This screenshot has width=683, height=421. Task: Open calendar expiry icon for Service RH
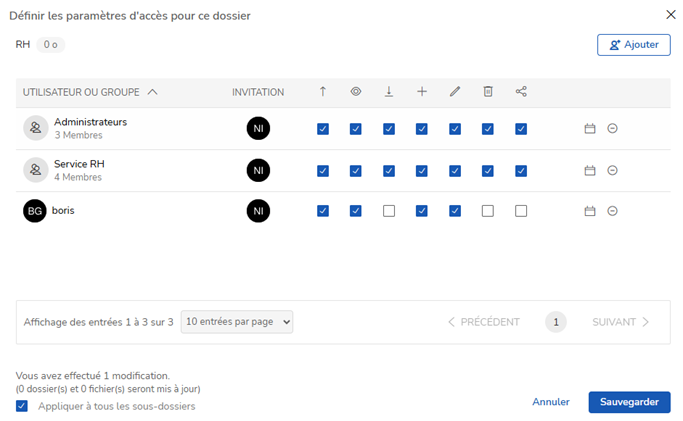[x=590, y=171]
